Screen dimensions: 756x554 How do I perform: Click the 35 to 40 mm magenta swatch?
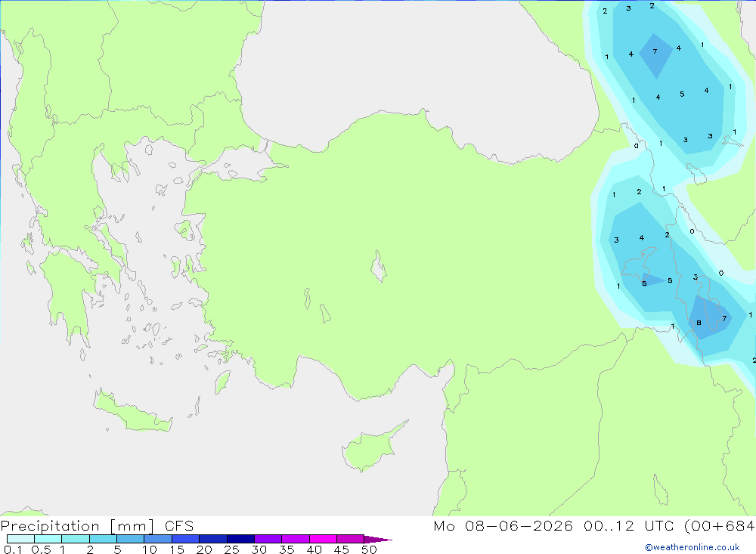296,539
